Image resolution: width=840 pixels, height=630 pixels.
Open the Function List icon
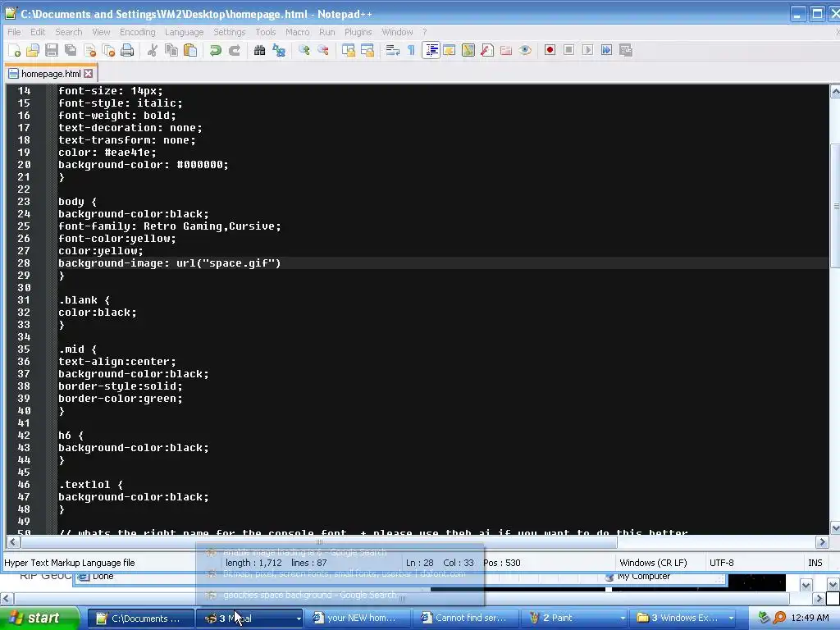(x=487, y=50)
